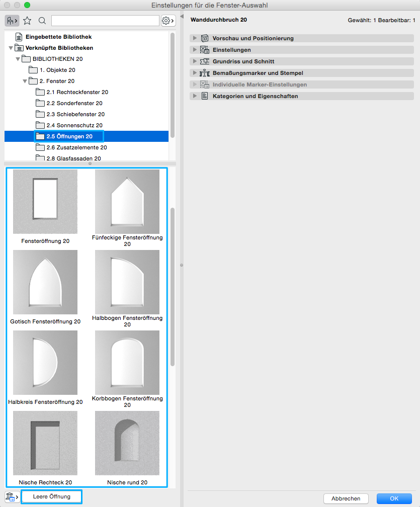Select the 2.4 Sonnenschutz 20 folder
Screen dimensions: 420x507
74,126
